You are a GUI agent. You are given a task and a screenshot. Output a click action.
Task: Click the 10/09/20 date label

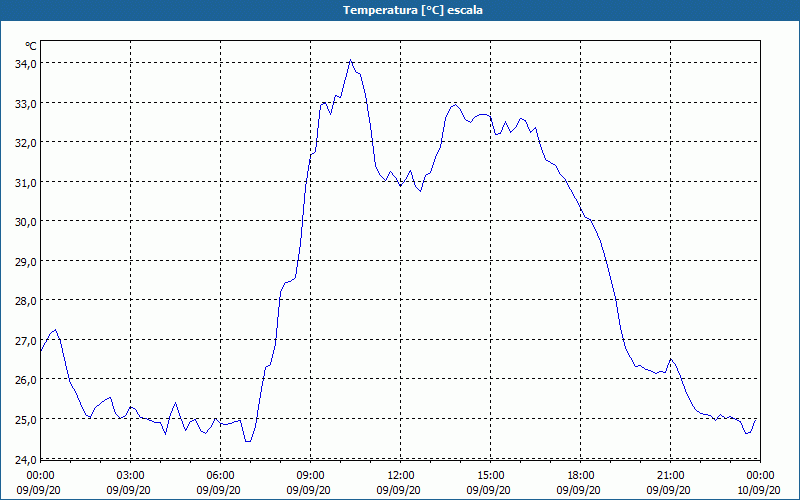pos(759,490)
